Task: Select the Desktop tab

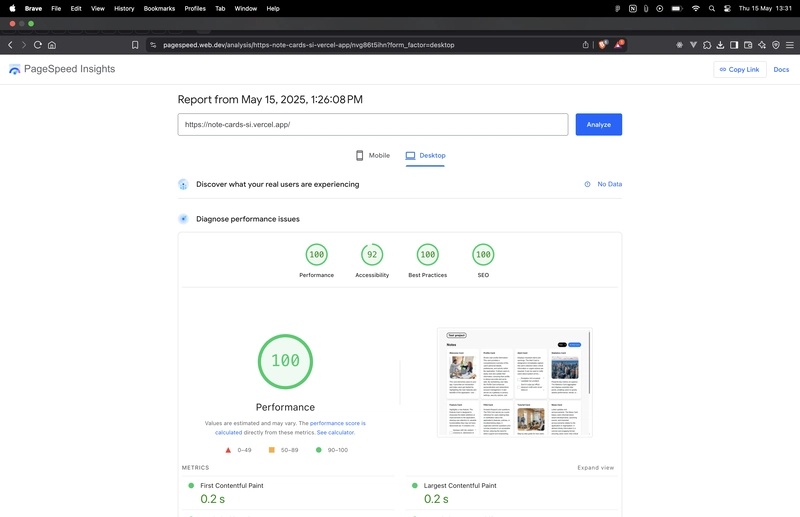Action: (x=426, y=155)
